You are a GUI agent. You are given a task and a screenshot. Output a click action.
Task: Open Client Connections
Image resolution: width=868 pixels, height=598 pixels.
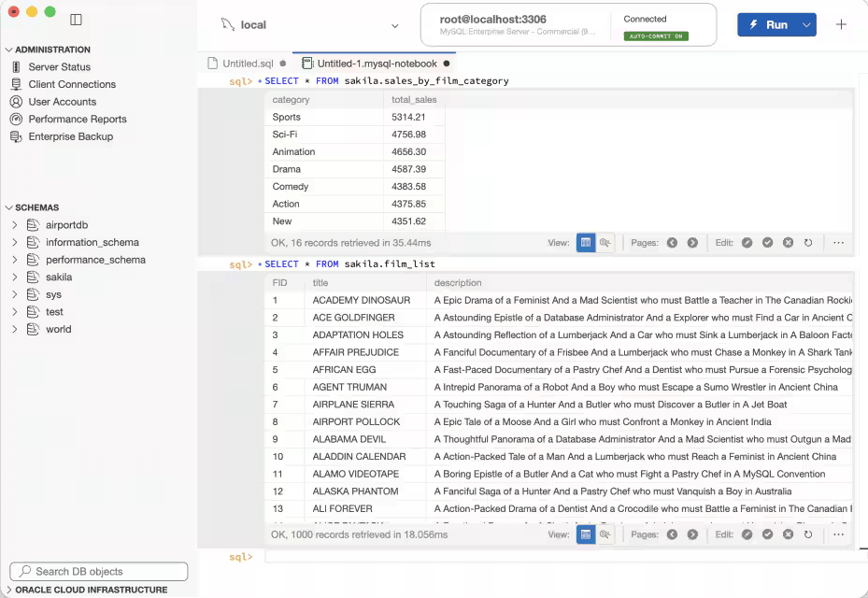point(71,84)
